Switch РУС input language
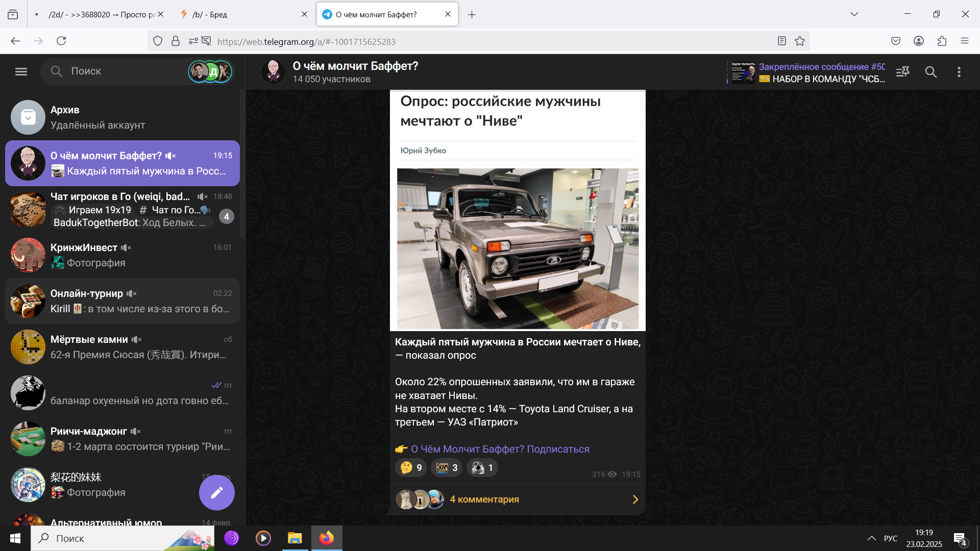This screenshot has height=551, width=980. 891,538
